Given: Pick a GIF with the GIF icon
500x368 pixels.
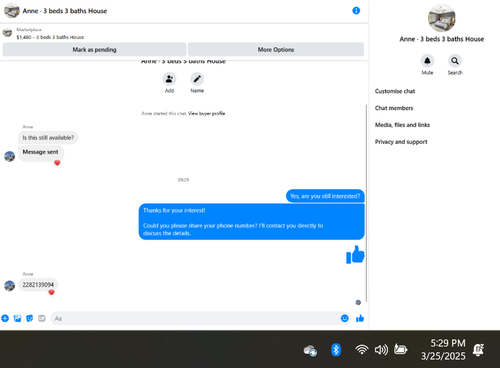Looking at the screenshot, I should point(42,318).
